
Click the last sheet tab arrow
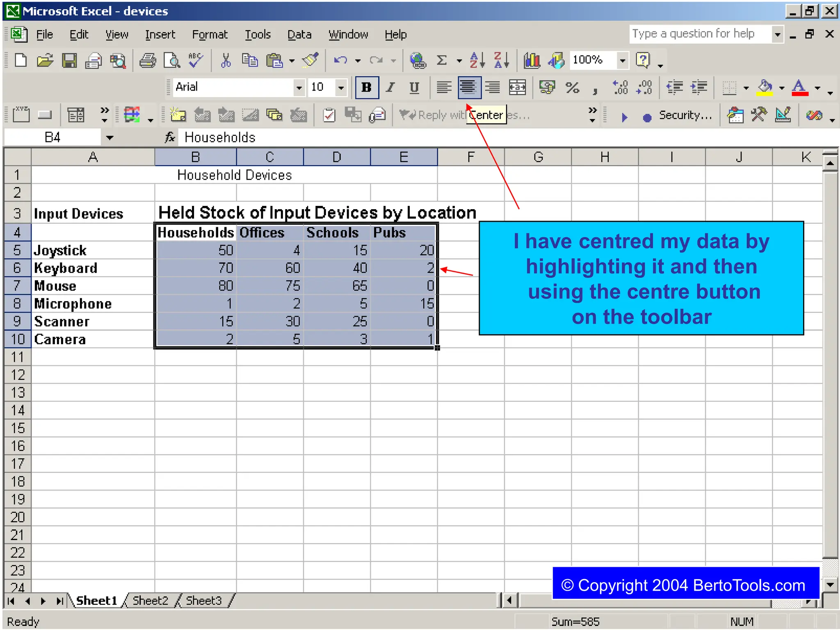click(59, 601)
